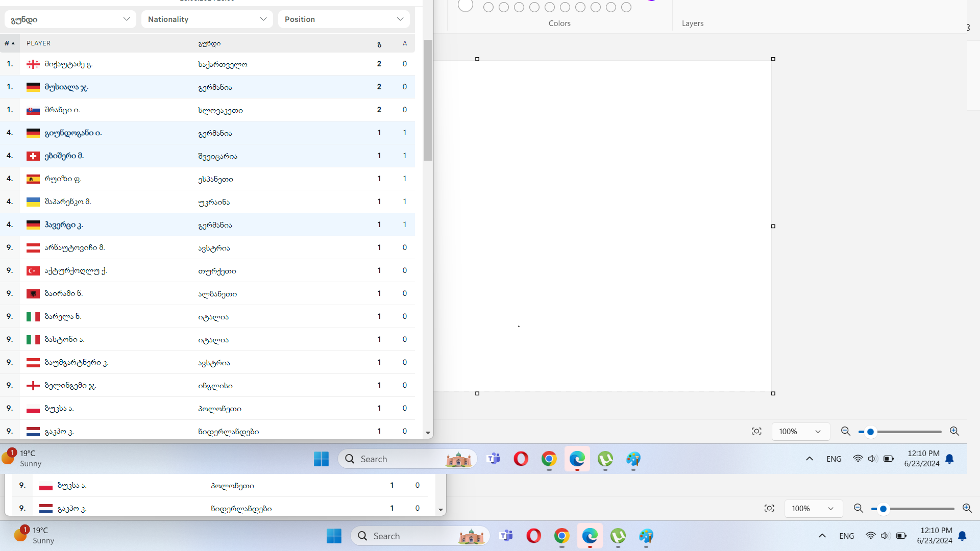Click the Windows Start button on bottom-most taskbar
The width and height of the screenshot is (980, 551).
(x=334, y=536)
